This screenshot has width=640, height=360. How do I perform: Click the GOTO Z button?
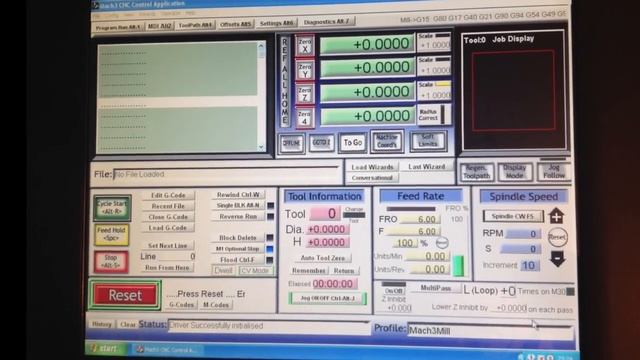(321, 143)
